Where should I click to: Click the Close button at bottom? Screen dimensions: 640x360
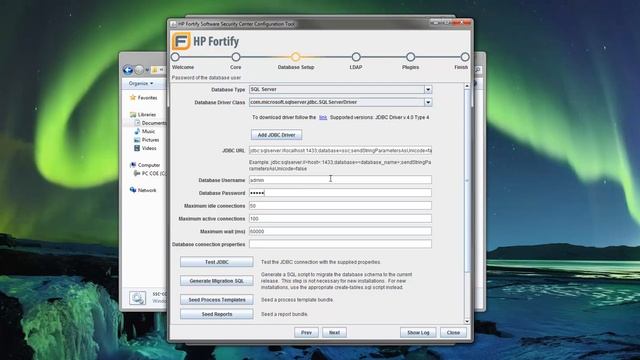click(x=453, y=333)
